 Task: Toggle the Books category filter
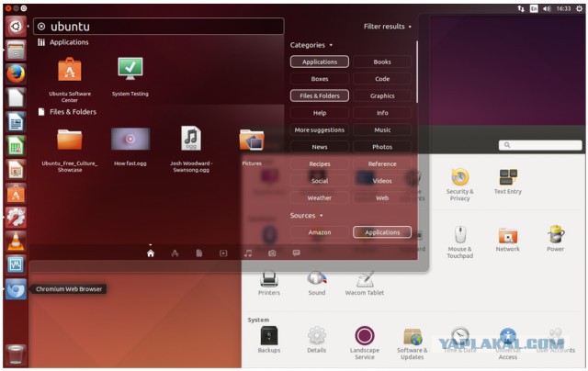(x=382, y=62)
